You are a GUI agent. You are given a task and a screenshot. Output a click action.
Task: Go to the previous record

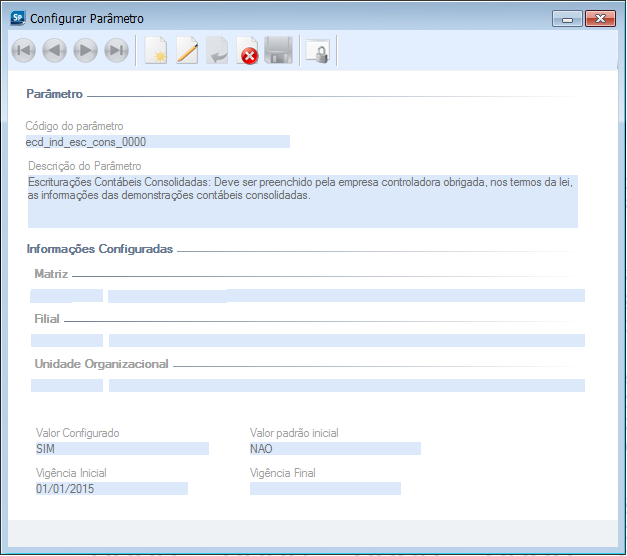coord(54,50)
